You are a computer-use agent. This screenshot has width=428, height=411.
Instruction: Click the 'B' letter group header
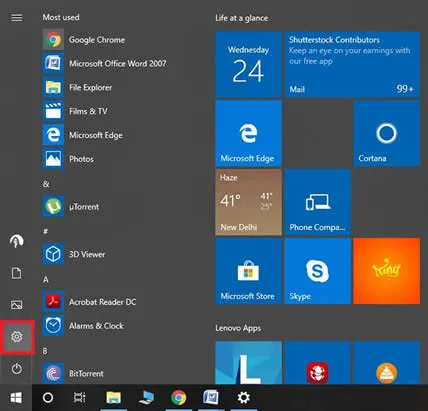pos(45,351)
